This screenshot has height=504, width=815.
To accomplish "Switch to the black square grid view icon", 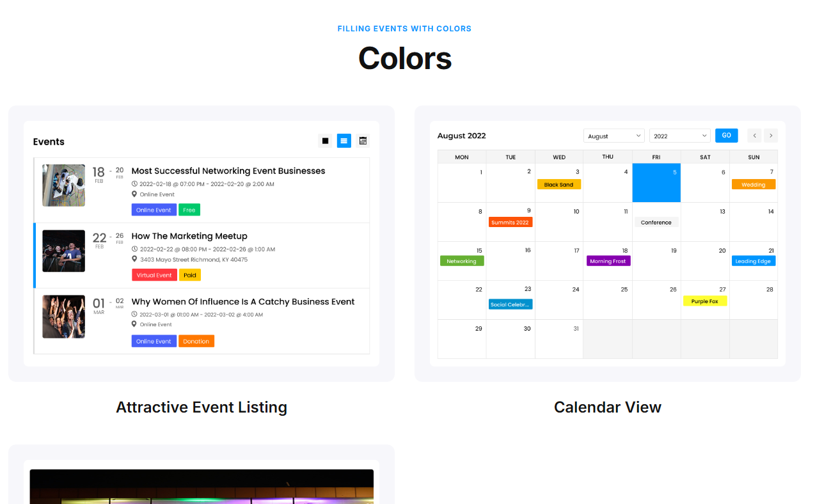I will pyautogui.click(x=325, y=141).
